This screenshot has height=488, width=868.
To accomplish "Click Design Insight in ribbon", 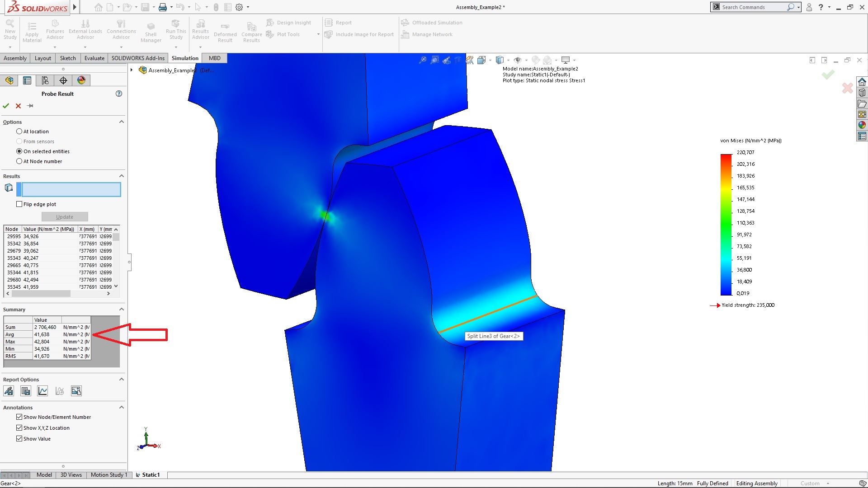I will [x=289, y=23].
